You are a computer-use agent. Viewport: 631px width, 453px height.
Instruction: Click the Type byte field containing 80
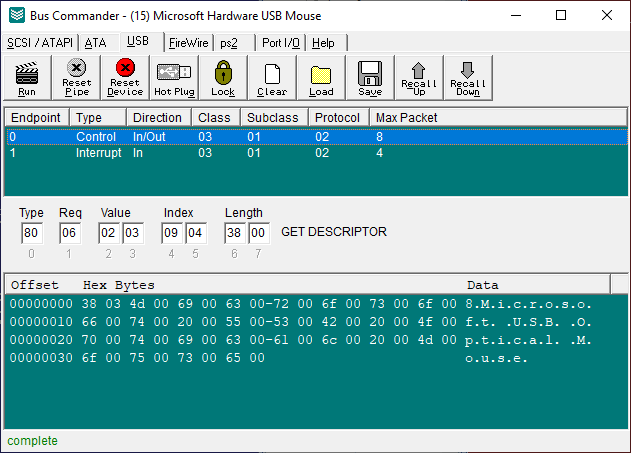[32, 233]
